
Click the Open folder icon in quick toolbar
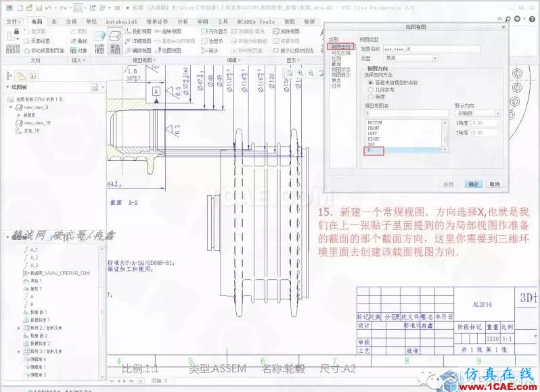pyautogui.click(x=30, y=7)
